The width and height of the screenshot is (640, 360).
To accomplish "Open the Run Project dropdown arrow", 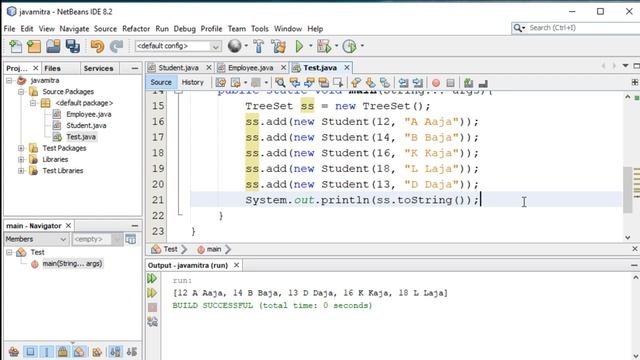I will pyautogui.click(x=310, y=46).
